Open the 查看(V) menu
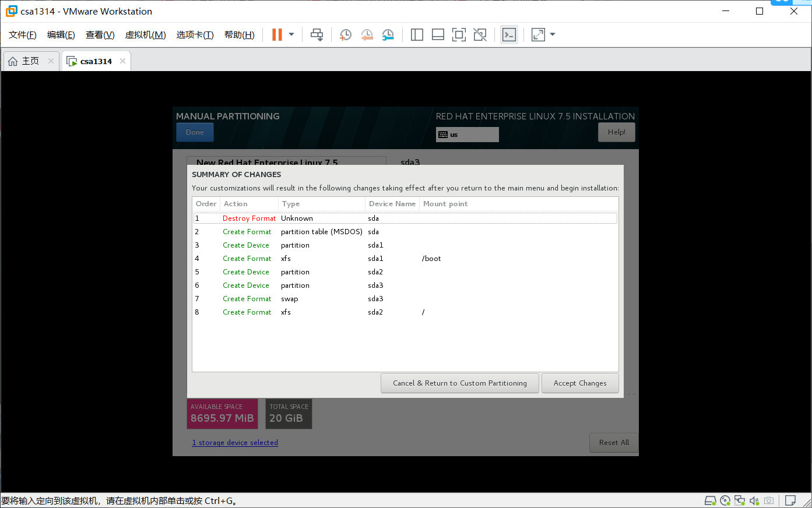This screenshot has width=812, height=508. tap(100, 35)
